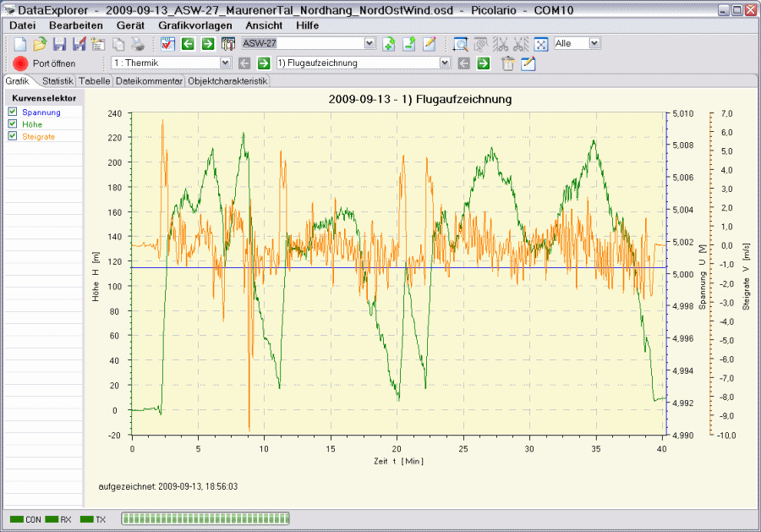The width and height of the screenshot is (761, 532).
Task: Add a new object with green plus icon
Action: tap(389, 44)
